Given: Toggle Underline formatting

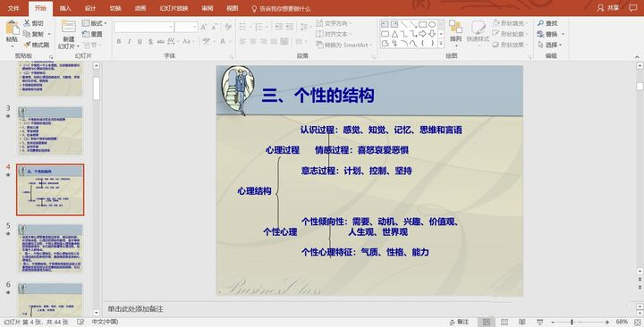Looking at the screenshot, I should point(140,41).
